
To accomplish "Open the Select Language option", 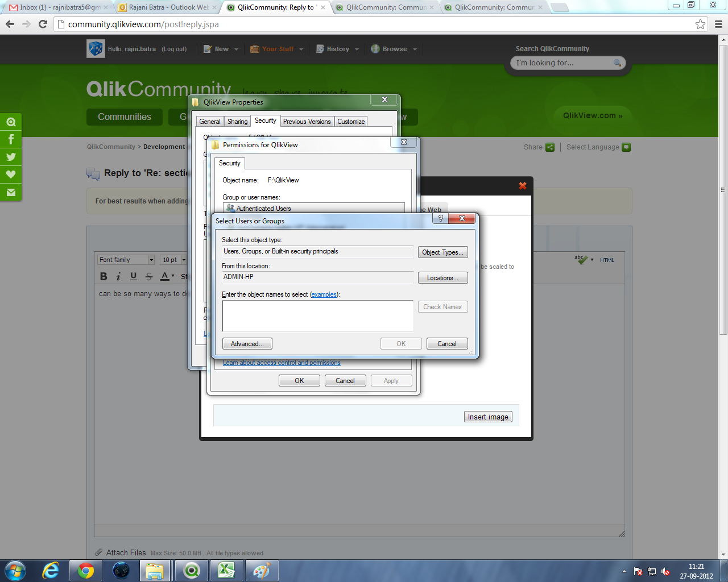I will pos(598,147).
